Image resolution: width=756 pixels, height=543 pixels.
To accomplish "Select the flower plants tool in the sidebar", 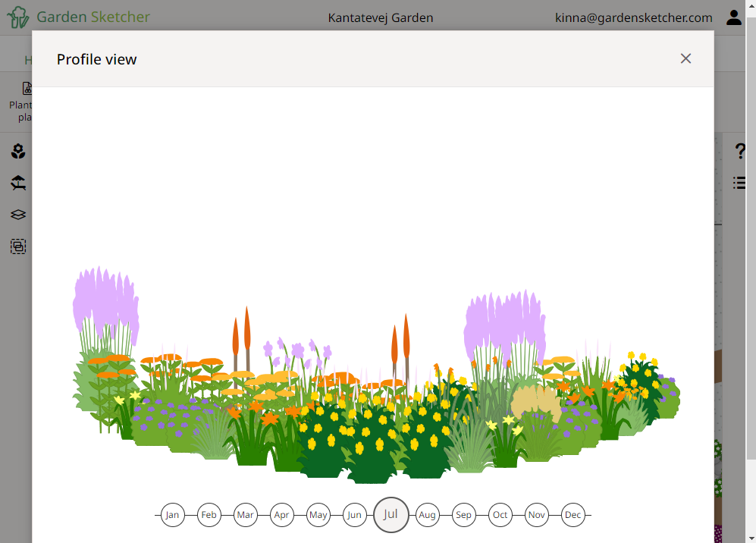I will 17,151.
